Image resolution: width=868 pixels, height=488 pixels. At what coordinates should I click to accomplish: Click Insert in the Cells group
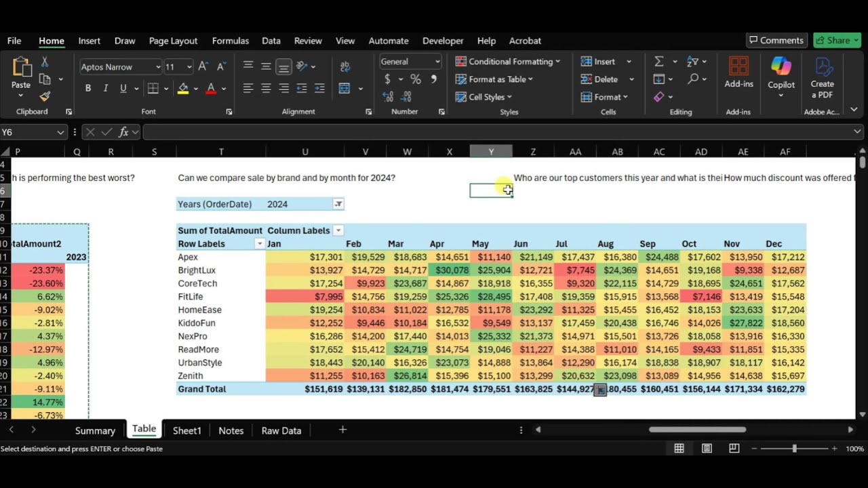coord(598,61)
